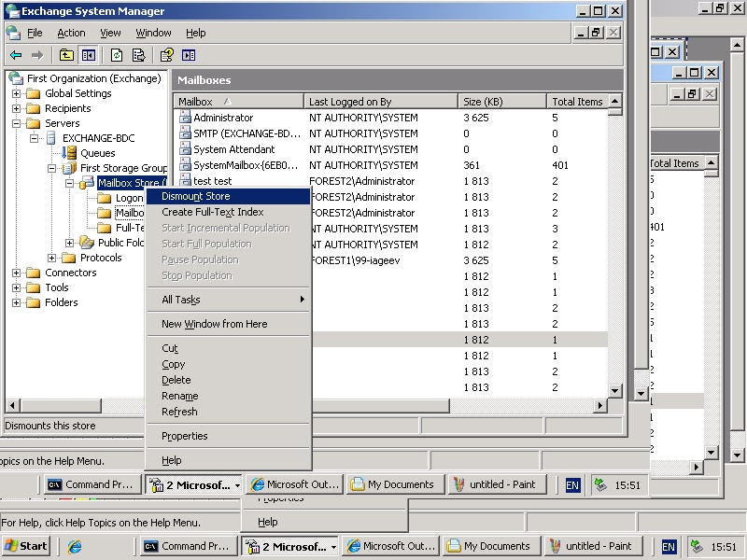Click the Internet Explorer icon beside Start
The width and height of the screenshot is (747, 560).
click(x=75, y=546)
